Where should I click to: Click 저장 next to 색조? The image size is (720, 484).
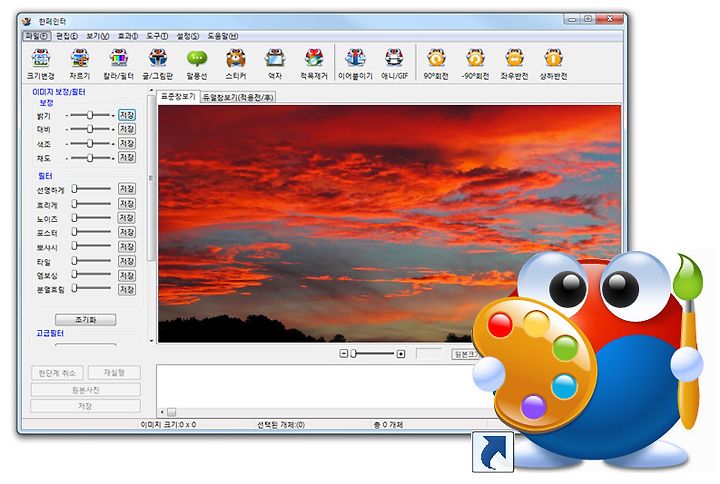(x=127, y=143)
